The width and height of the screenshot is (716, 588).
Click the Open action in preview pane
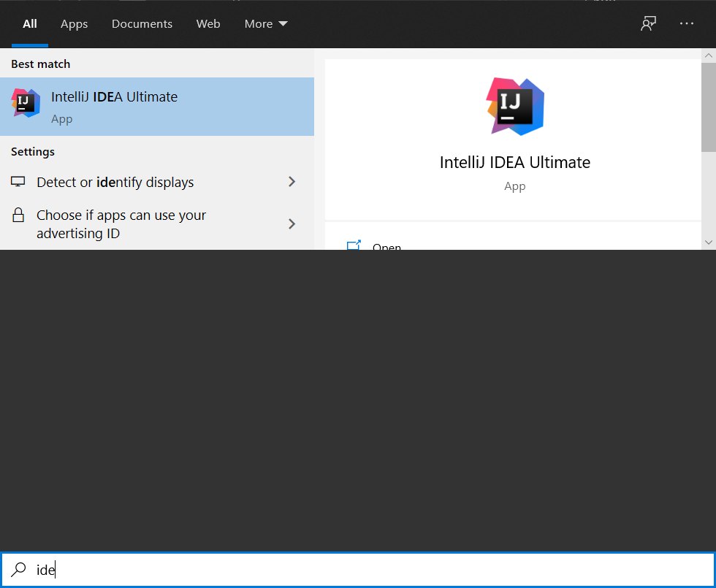coord(386,247)
